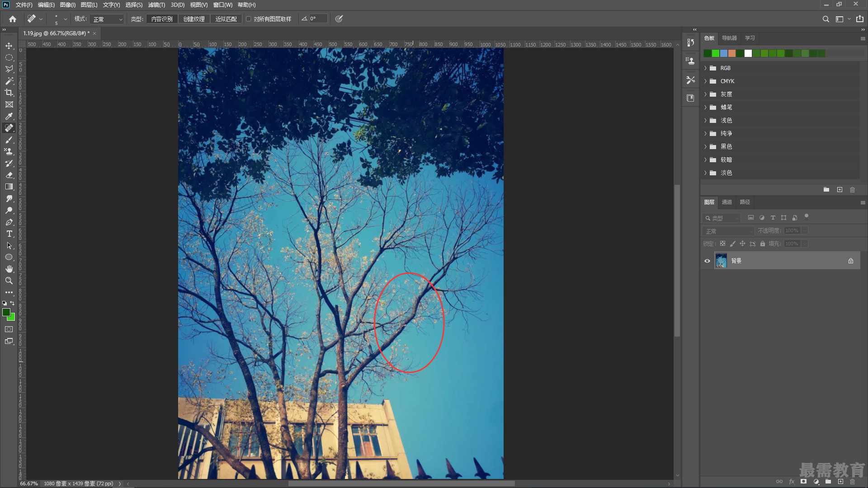868x488 pixels.
Task: Select the Pen tool
Action: click(9, 222)
